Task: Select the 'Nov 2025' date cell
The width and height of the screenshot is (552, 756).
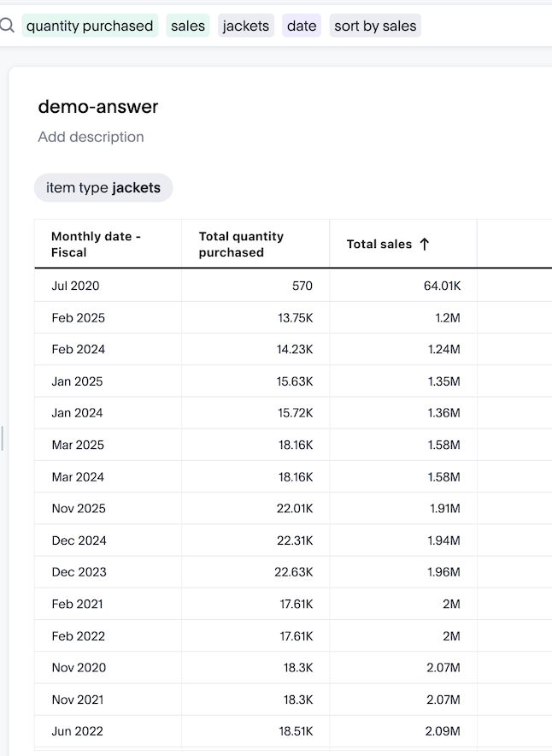Action: tap(79, 509)
